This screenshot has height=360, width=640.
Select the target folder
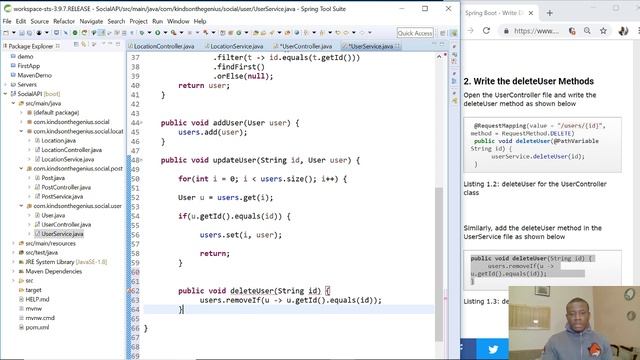33,290
